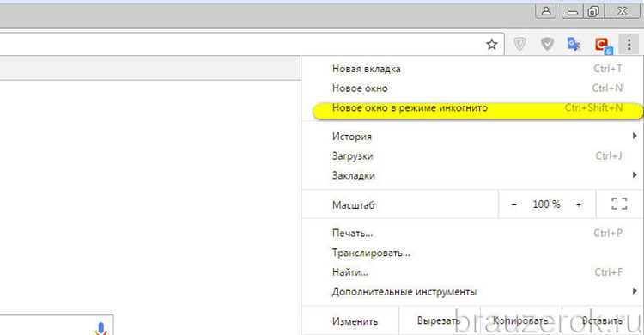Minimize the Chrome window
This screenshot has height=335, width=644.
click(573, 11)
